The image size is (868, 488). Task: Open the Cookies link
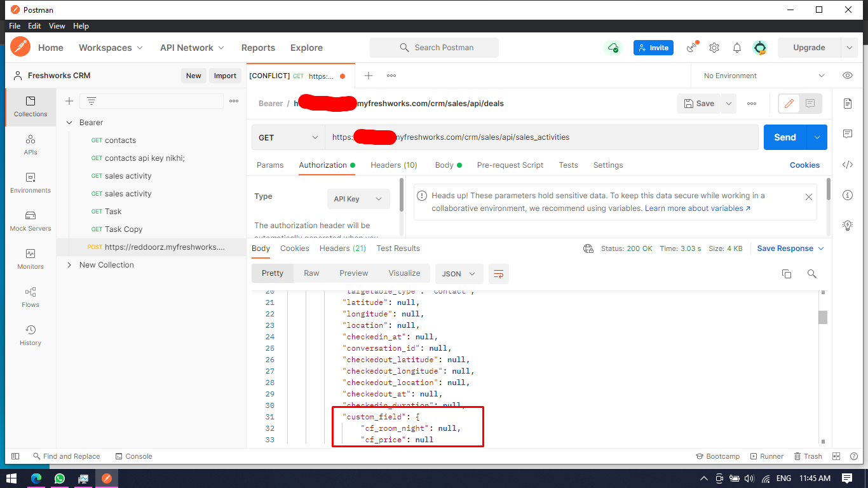tap(804, 165)
